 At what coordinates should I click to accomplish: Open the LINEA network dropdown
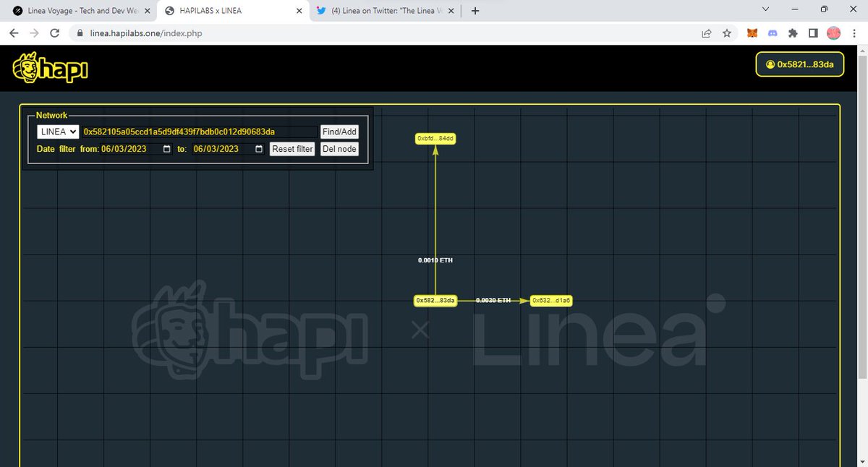(58, 132)
